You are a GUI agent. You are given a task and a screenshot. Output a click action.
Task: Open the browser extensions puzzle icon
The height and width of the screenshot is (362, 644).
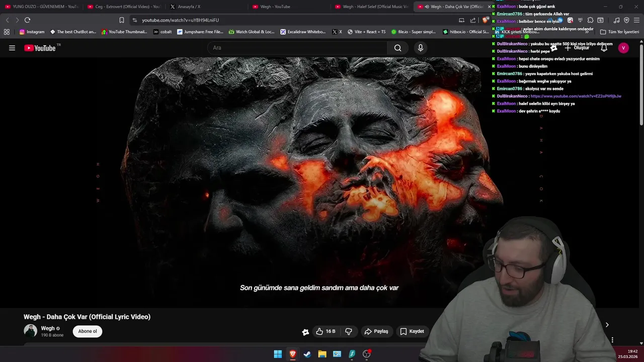click(x=590, y=20)
